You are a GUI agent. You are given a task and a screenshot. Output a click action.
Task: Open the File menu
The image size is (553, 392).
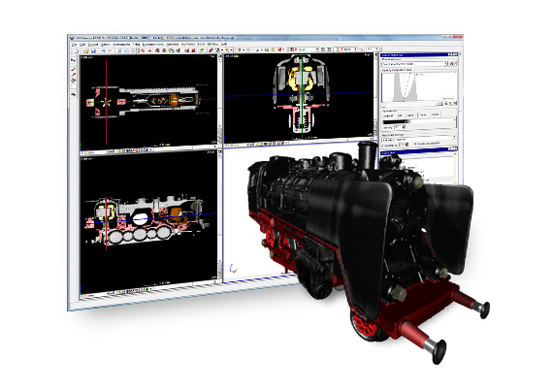coord(74,45)
